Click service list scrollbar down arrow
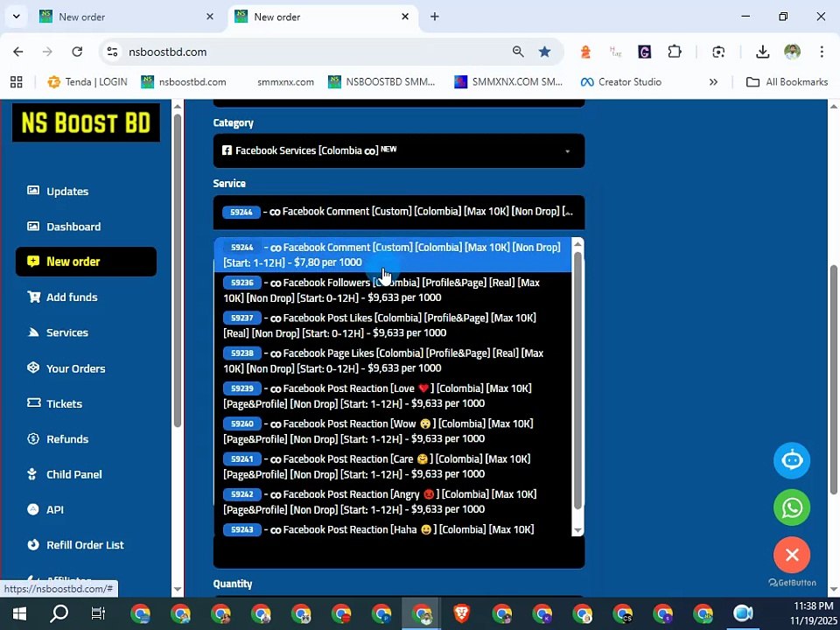840x630 pixels. tap(577, 531)
